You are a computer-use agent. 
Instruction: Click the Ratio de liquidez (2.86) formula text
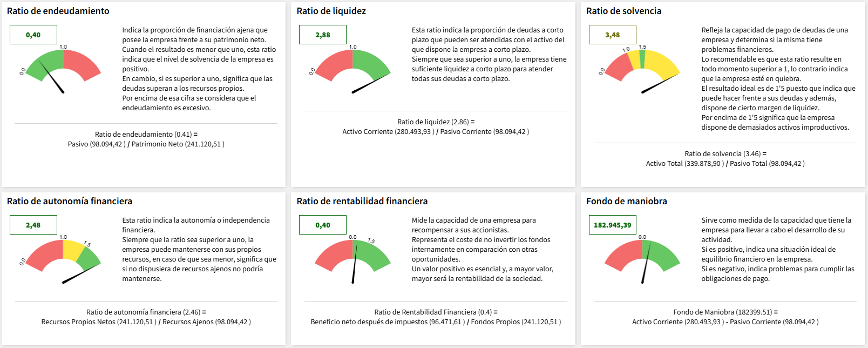(436, 122)
